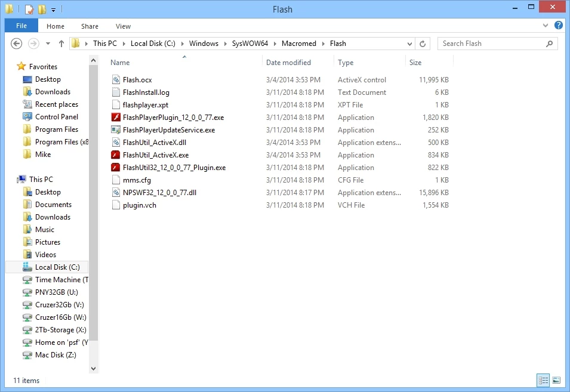
Task: Click New folder icon in quick access toolbar
Action: click(42, 9)
